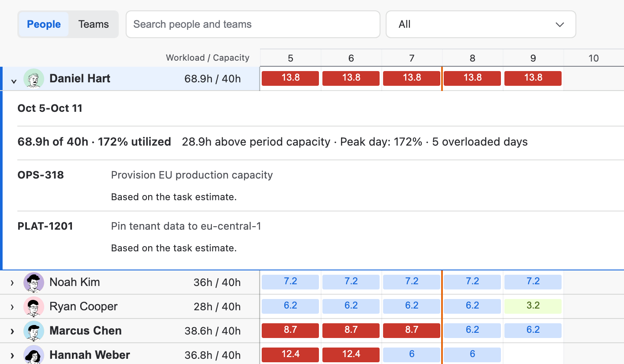The height and width of the screenshot is (364, 624).
Task: Select Marcus Chen's 8.7 bar on day 6
Action: pos(351,331)
